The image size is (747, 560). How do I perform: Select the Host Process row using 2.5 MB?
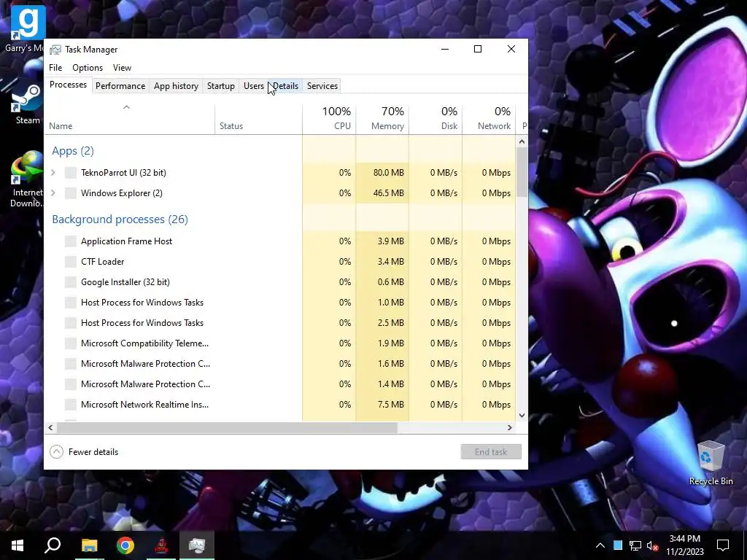280,323
